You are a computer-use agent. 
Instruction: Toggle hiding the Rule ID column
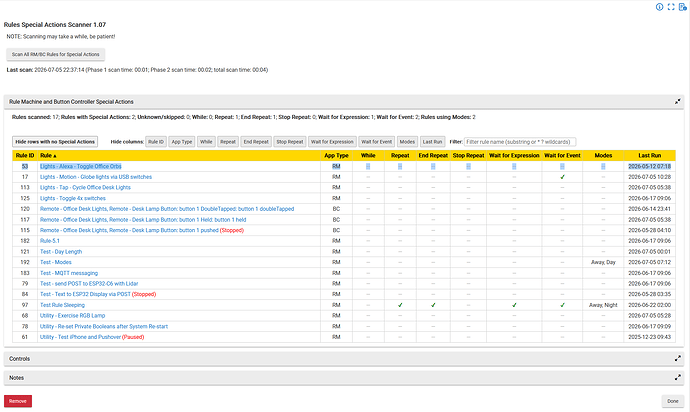click(x=156, y=142)
